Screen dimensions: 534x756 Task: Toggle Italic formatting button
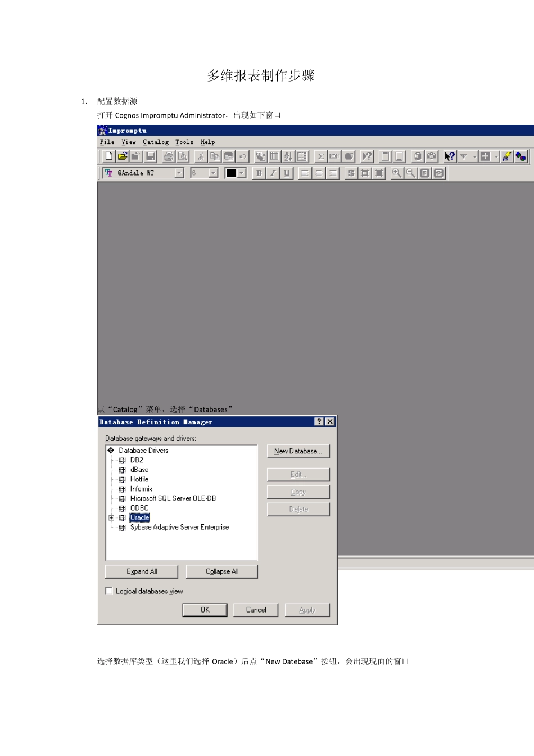pos(273,173)
